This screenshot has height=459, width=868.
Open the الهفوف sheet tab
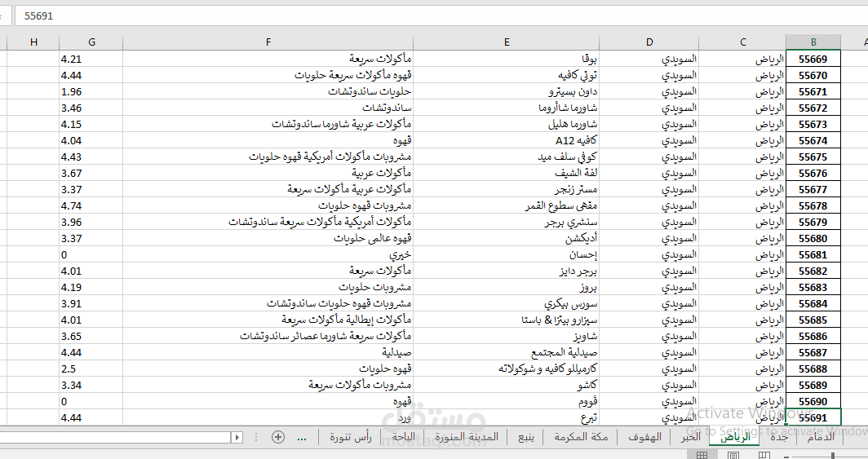pos(645,437)
